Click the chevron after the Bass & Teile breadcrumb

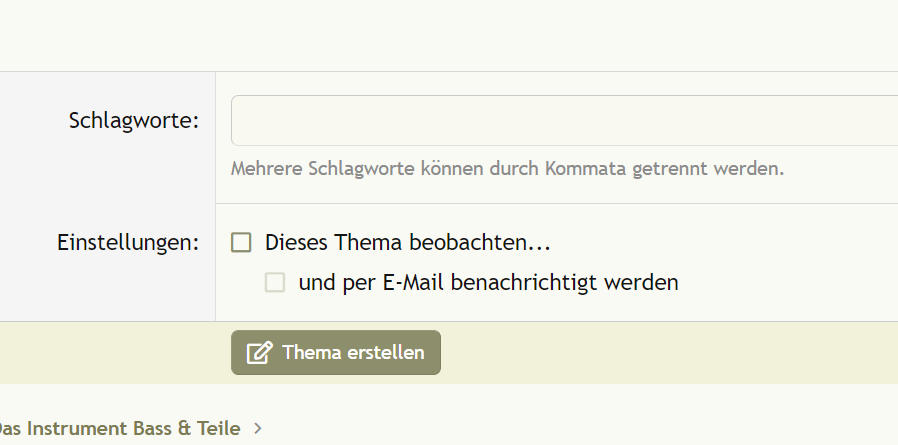(258, 429)
